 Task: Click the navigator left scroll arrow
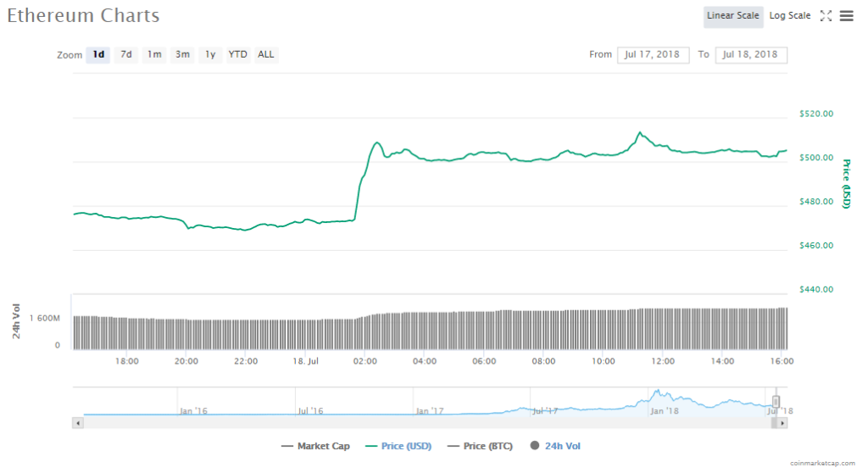78,422
